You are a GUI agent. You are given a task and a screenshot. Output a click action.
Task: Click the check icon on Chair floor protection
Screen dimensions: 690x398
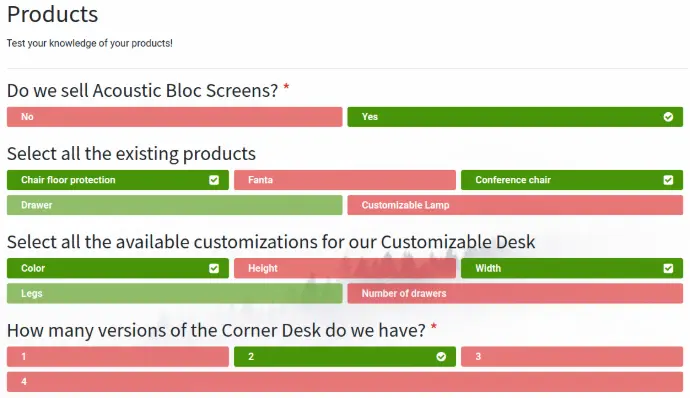coord(214,180)
